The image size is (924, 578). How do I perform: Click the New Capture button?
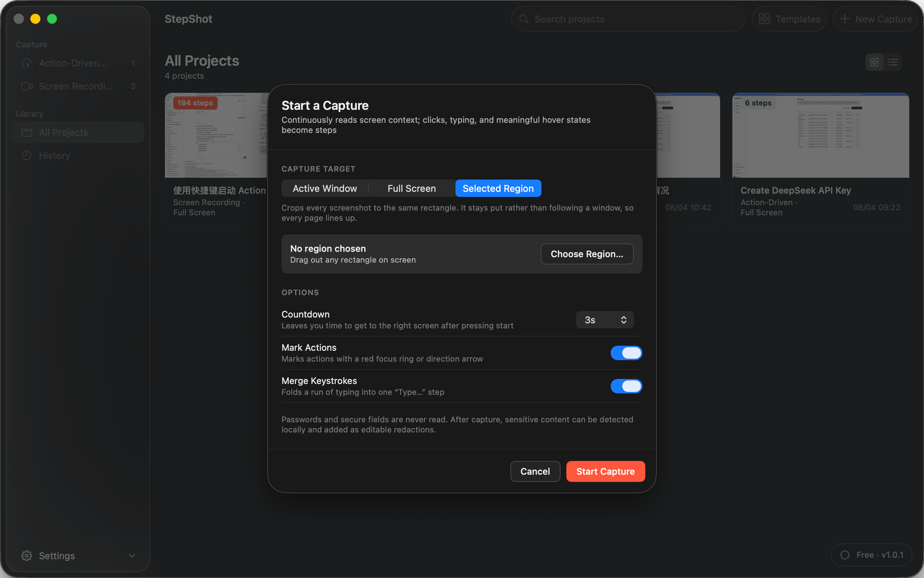[x=875, y=19]
